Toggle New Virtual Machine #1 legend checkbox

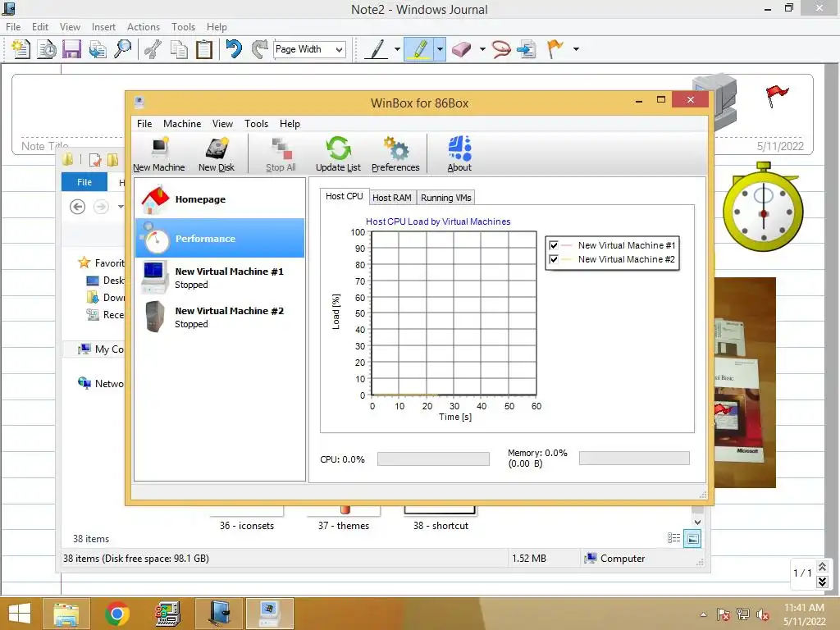(554, 245)
